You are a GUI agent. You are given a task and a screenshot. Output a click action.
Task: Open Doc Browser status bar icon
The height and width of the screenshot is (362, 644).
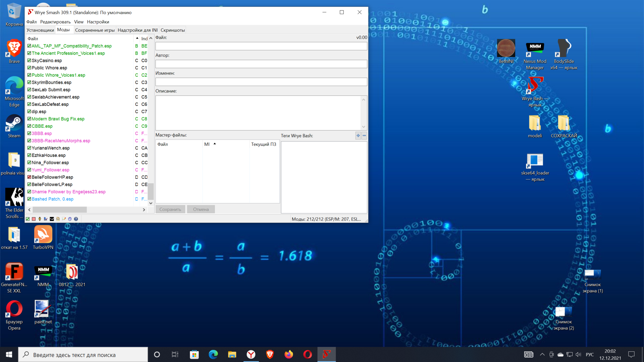click(58, 219)
